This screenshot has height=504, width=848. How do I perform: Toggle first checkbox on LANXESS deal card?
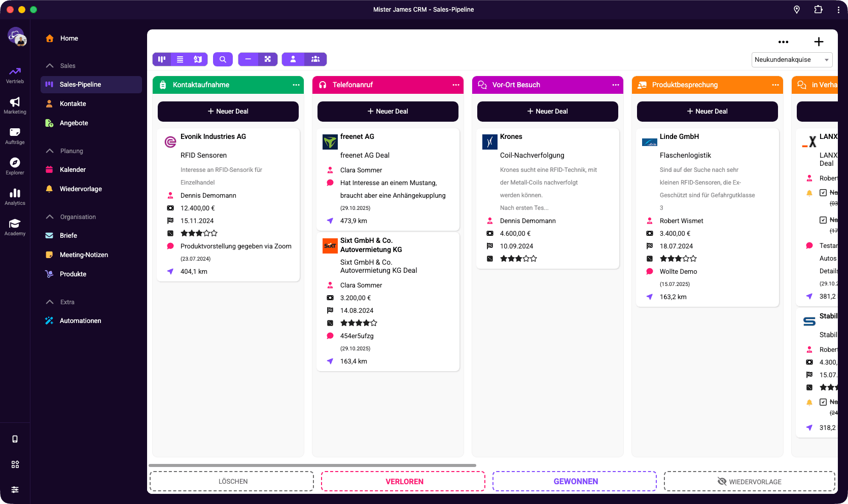[823, 193]
